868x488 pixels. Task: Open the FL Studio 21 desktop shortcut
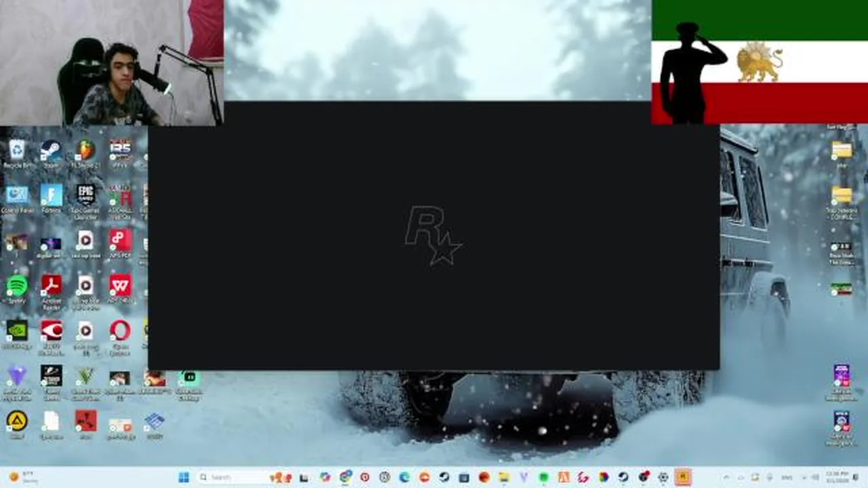(85, 154)
